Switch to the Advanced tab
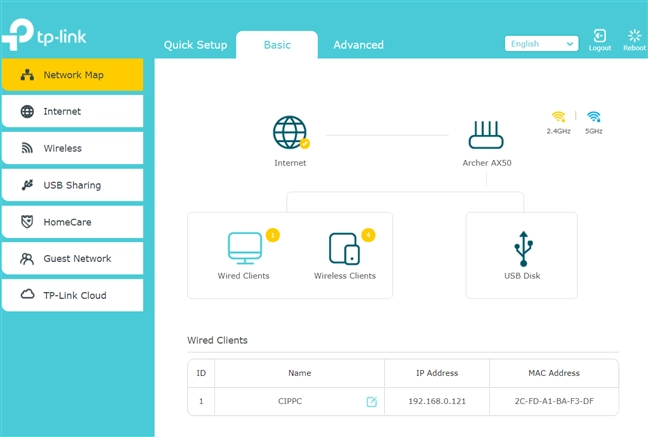This screenshot has height=437, width=648. [358, 45]
